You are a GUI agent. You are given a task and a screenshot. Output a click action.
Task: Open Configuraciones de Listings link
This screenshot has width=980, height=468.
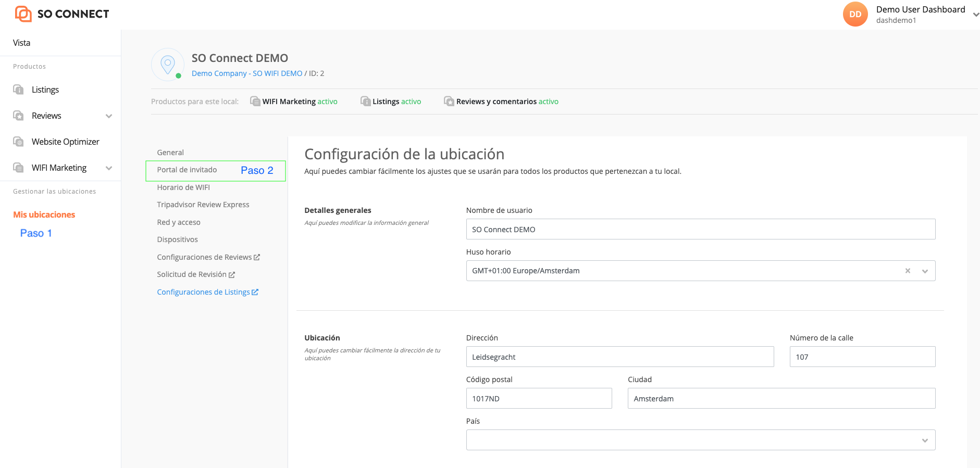coord(203,292)
